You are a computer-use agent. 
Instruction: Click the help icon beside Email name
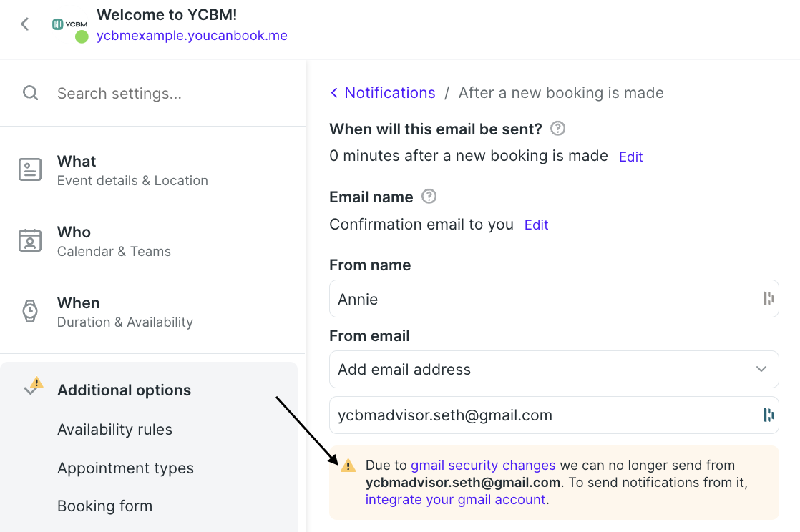point(429,197)
